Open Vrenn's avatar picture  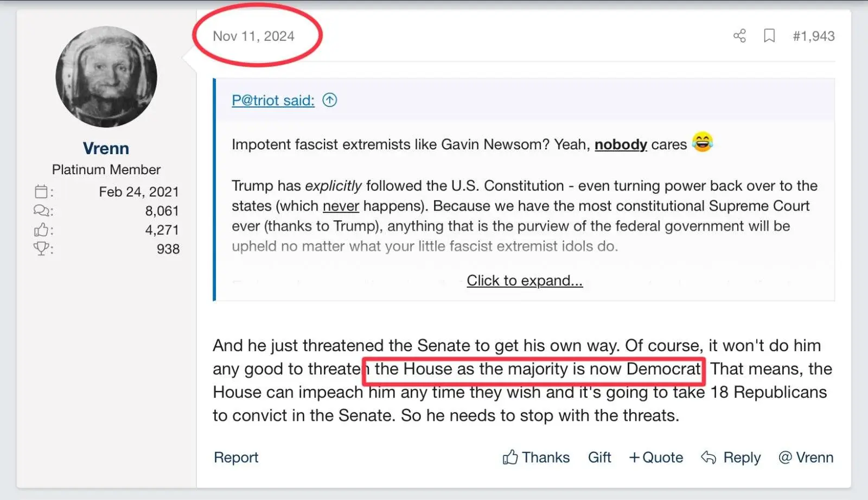(106, 77)
